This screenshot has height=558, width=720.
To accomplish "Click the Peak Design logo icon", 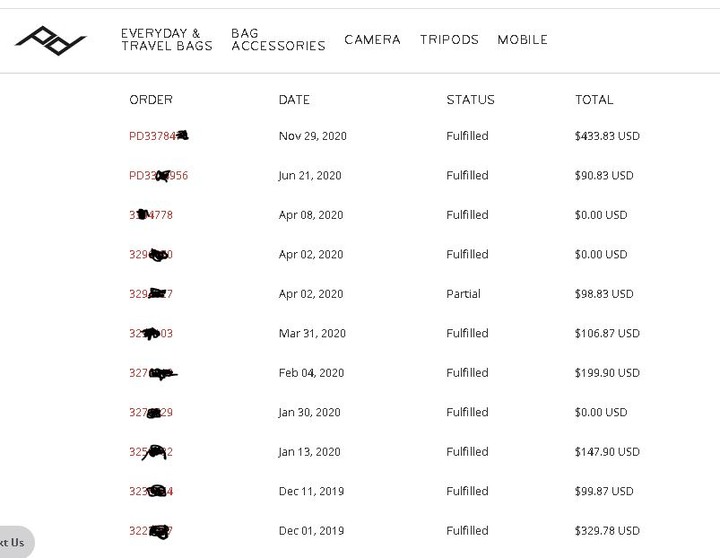I will pos(51,40).
